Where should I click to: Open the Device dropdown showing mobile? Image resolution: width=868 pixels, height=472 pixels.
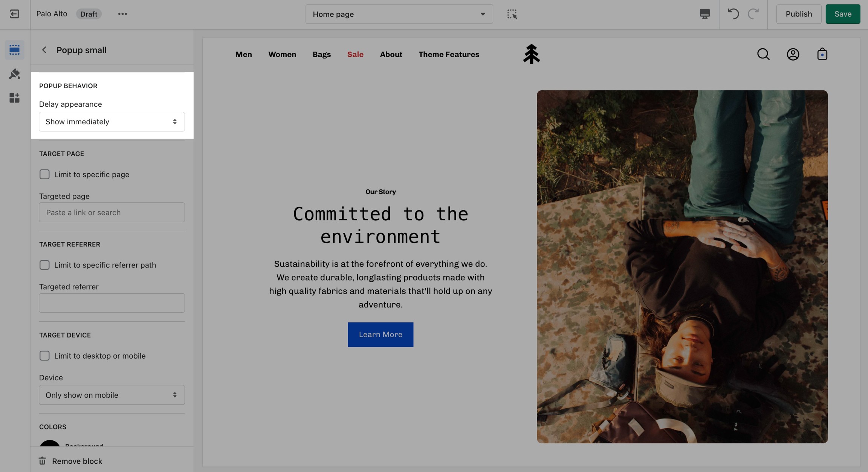(112, 395)
